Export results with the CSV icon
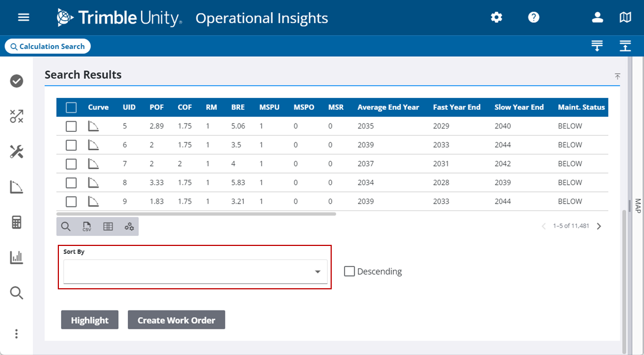The width and height of the screenshot is (644, 355). pos(87,226)
